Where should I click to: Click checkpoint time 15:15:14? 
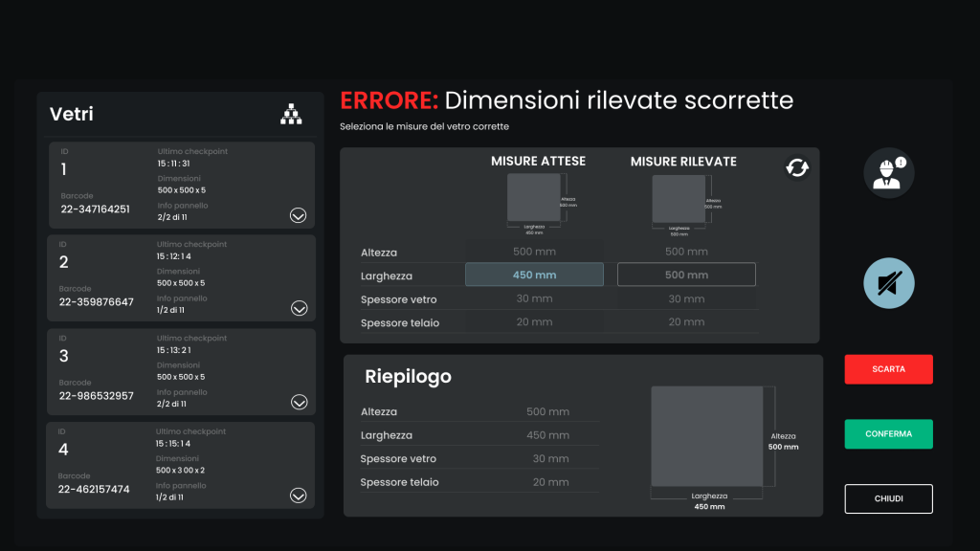pos(173,444)
